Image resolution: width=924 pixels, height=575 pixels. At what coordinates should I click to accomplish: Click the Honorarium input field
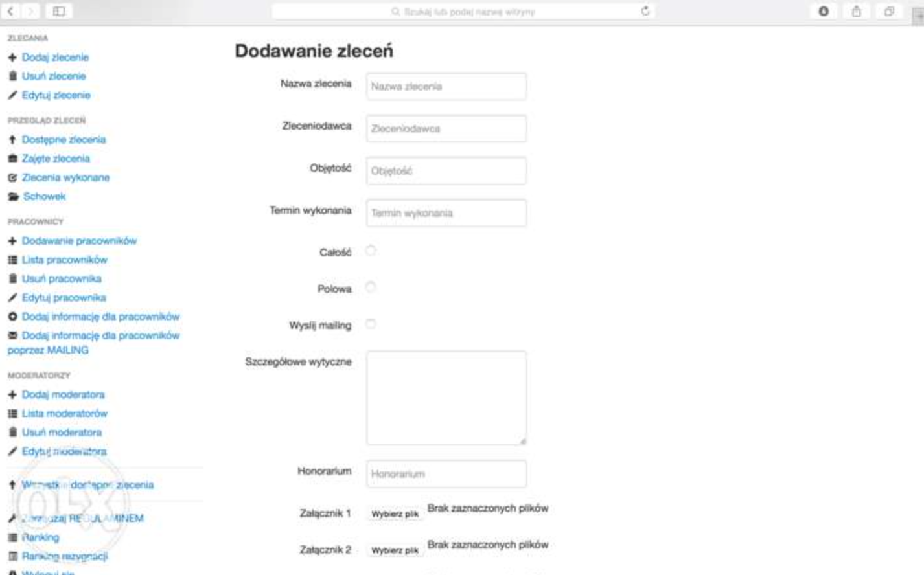[446, 474]
